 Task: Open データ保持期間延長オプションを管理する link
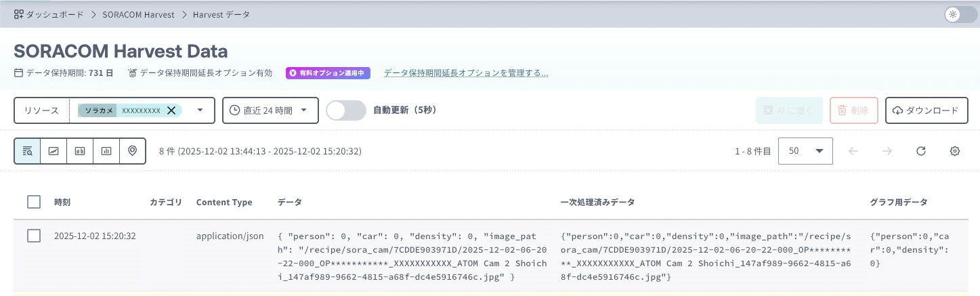tap(466, 72)
